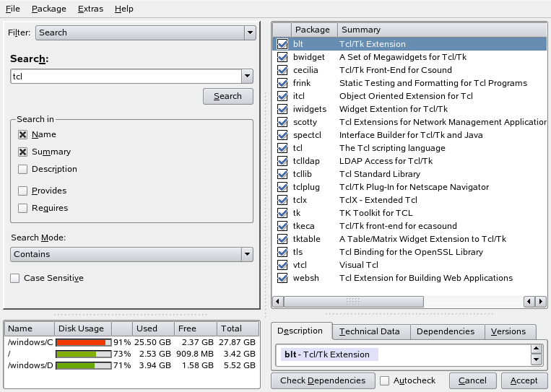Image resolution: width=551 pixels, height=392 pixels.
Task: Disable search in Name
Action: (23, 134)
